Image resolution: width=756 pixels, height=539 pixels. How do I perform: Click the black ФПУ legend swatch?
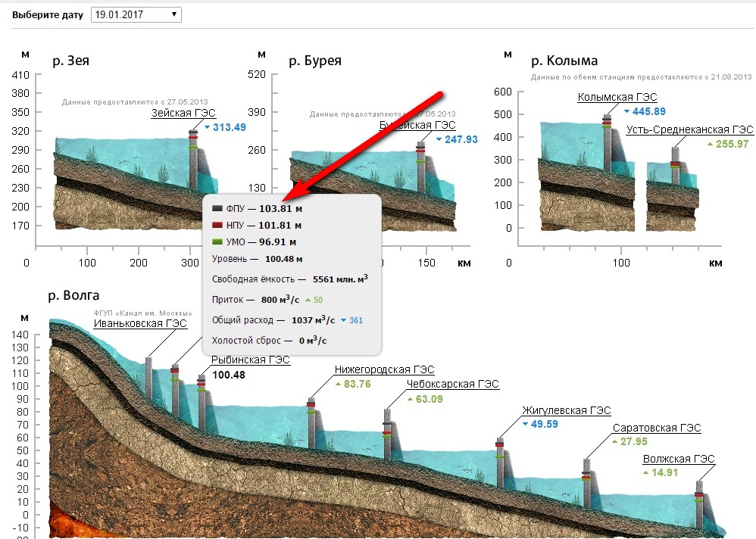pyautogui.click(x=218, y=208)
